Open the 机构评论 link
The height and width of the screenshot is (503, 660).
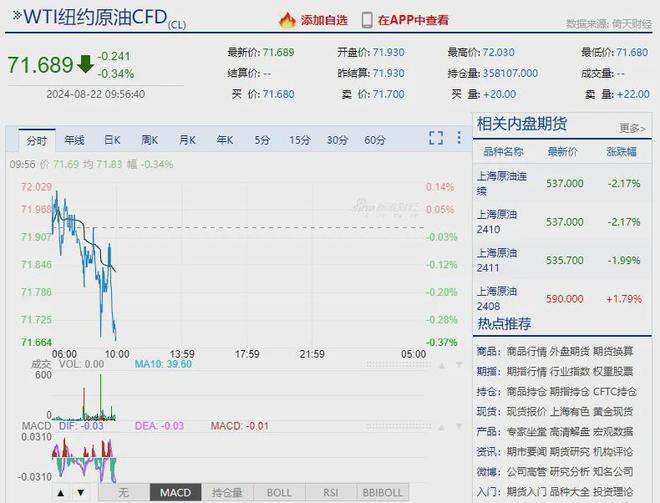pos(613,452)
